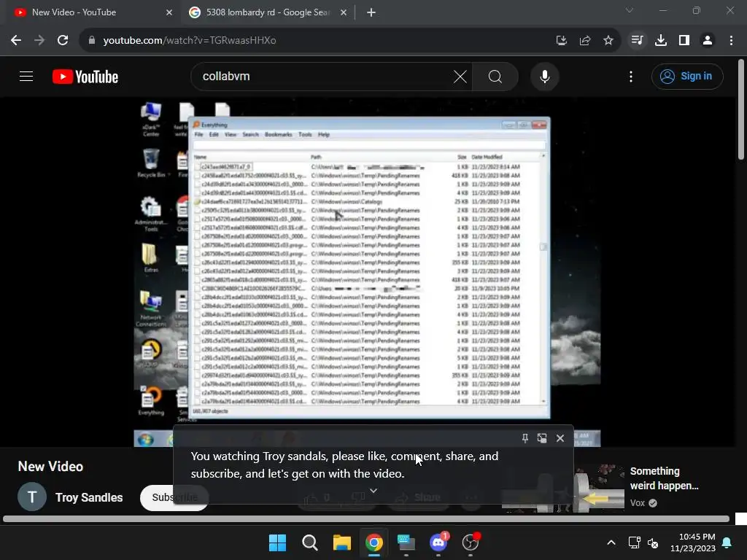747x560 pixels.
Task: Switch to the New Video - YouTube tab
Action: (x=90, y=12)
